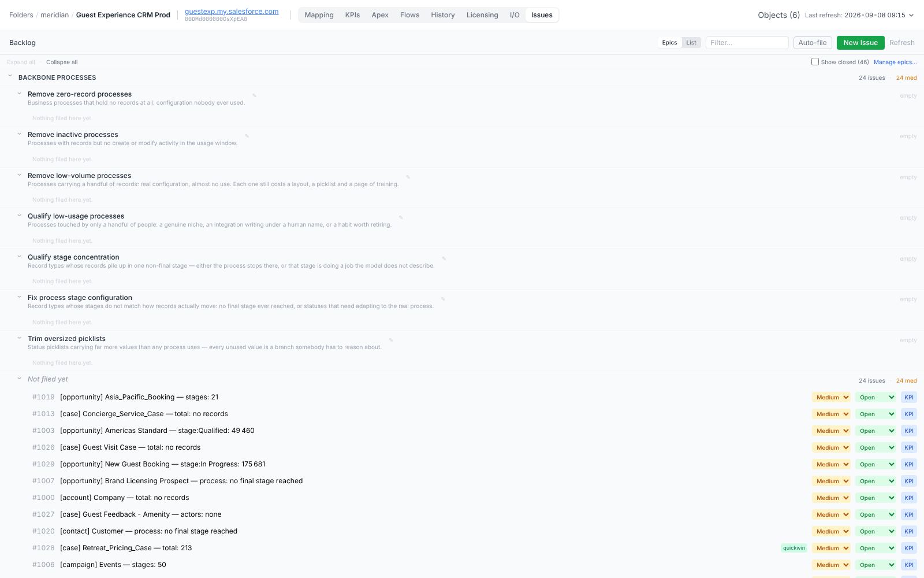Open the Last refresh dropdown chevron

click(911, 16)
